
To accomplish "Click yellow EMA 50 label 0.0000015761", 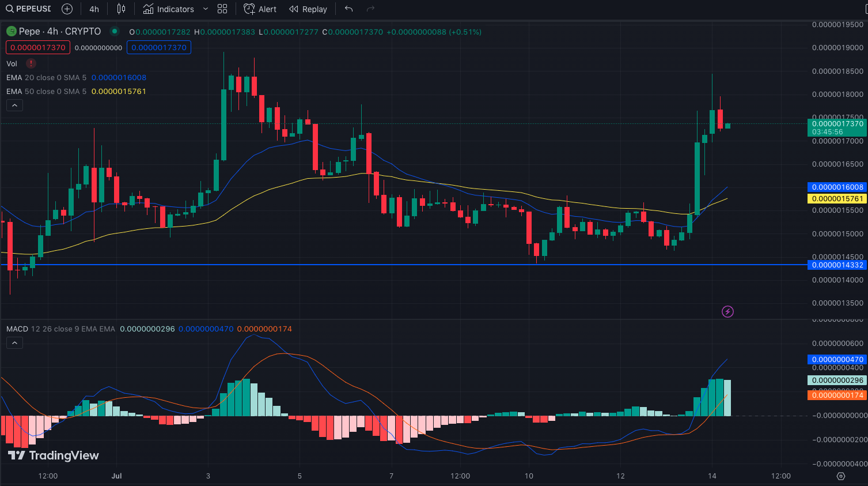I will (837, 198).
